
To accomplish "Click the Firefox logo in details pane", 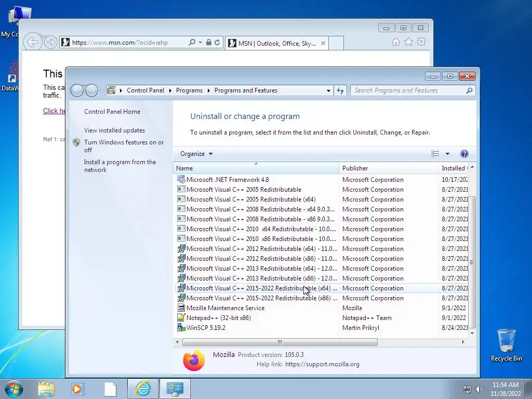I will 194,360.
